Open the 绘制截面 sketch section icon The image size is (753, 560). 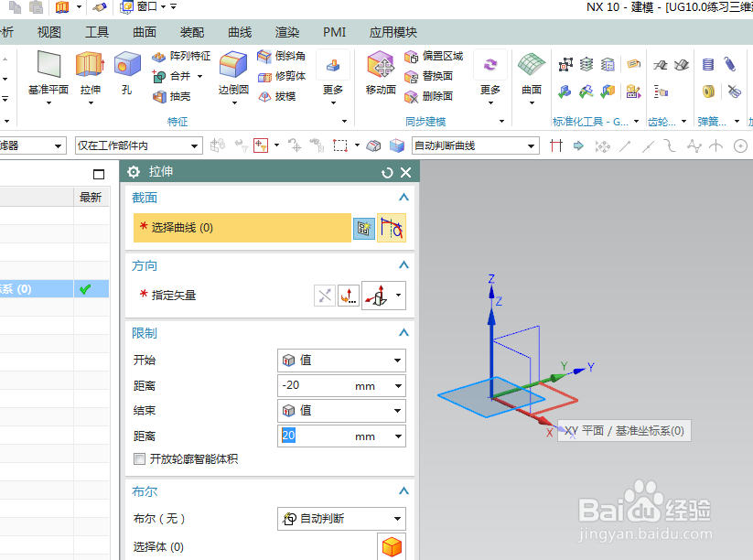pos(364,227)
